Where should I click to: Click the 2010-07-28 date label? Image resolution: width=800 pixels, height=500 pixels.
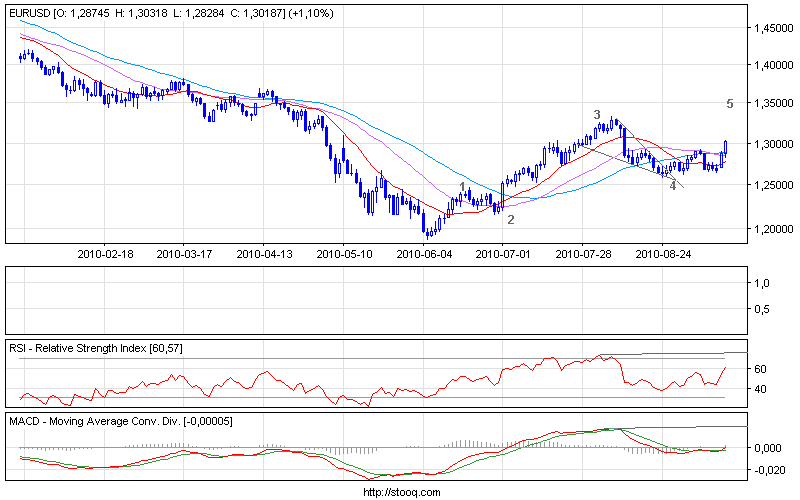pos(583,254)
